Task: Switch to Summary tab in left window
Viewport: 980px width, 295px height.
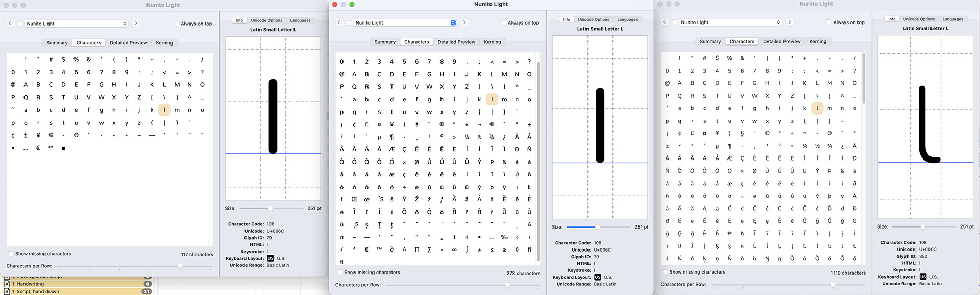Action: click(57, 43)
